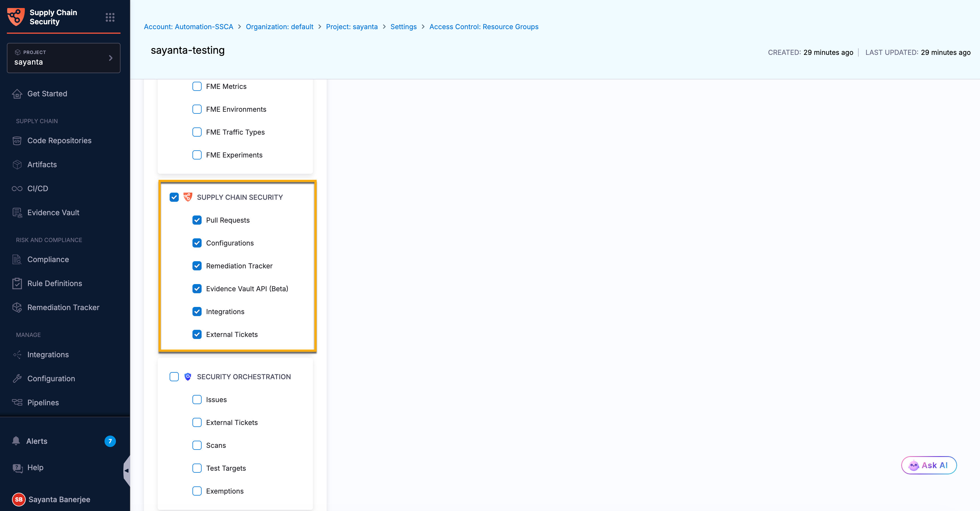Uncheck the Remediation Tracker checkbox
Image resolution: width=980 pixels, height=511 pixels.
pos(197,266)
